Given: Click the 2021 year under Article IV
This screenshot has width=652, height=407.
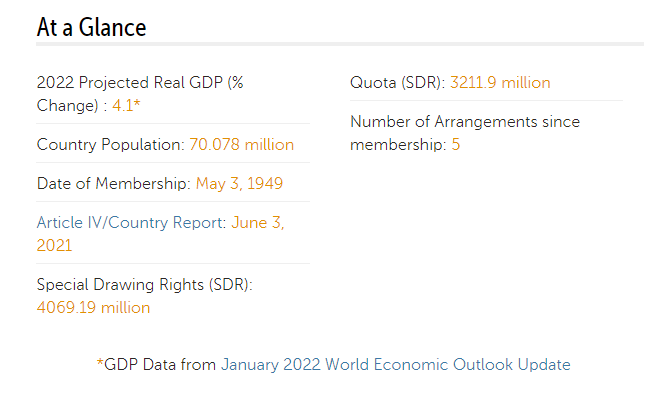Looking at the screenshot, I should coord(54,245).
